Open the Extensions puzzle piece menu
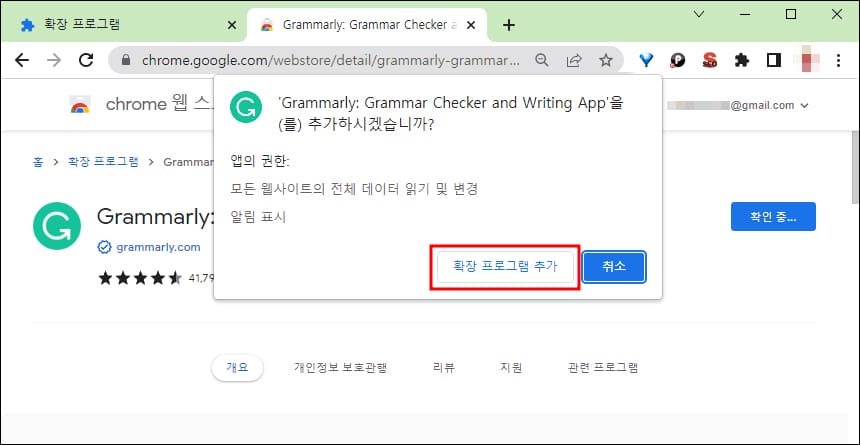 click(x=742, y=60)
